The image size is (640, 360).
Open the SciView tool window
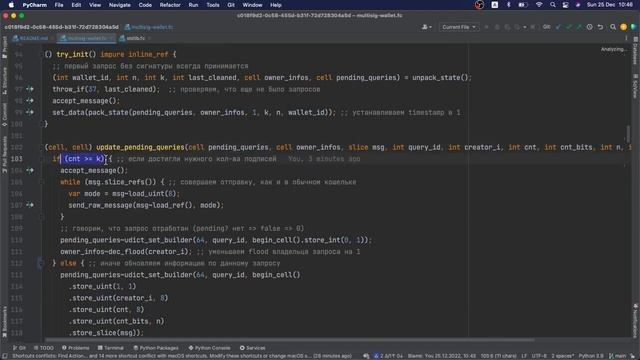[x=636, y=86]
